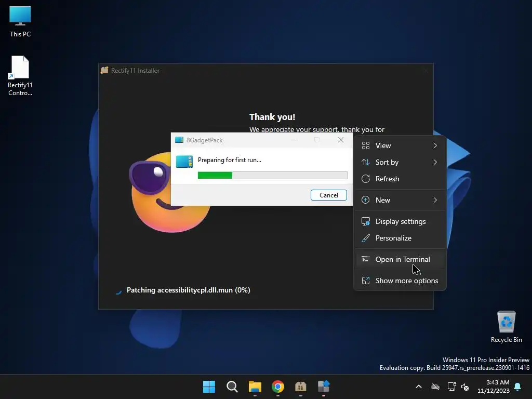Open the notifications bell icon

[x=518, y=387]
